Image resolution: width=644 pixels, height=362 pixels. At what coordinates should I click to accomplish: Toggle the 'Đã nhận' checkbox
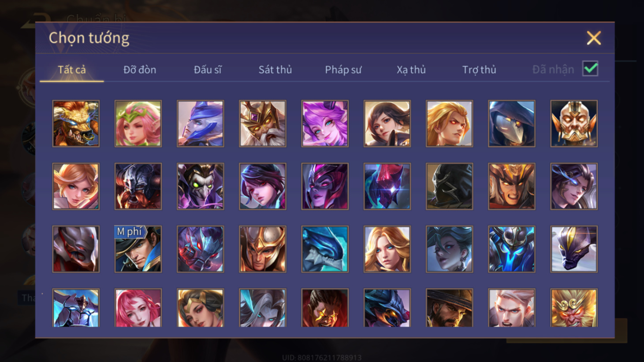pos(590,69)
